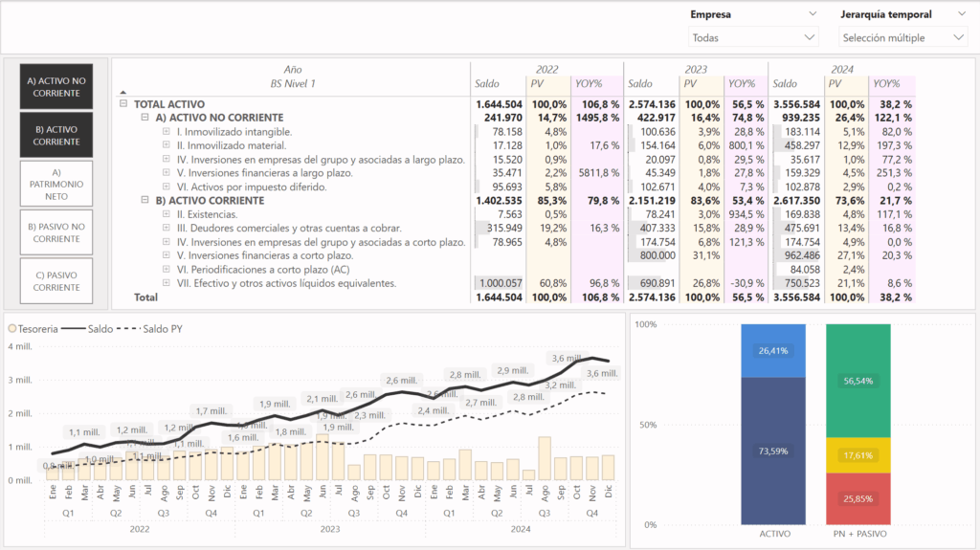980x550 pixels.
Task: Expand V. Inversiones financieras a largo plazo
Action: click(167, 172)
